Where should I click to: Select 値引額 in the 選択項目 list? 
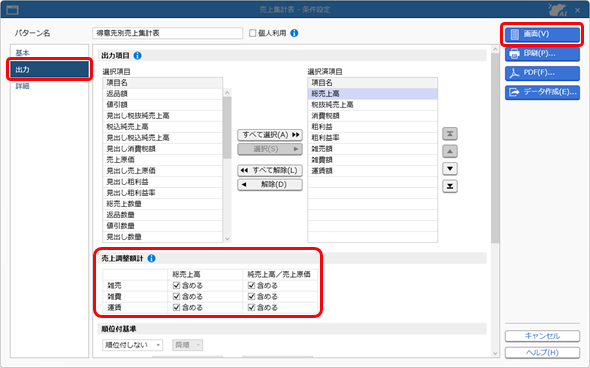point(163,105)
